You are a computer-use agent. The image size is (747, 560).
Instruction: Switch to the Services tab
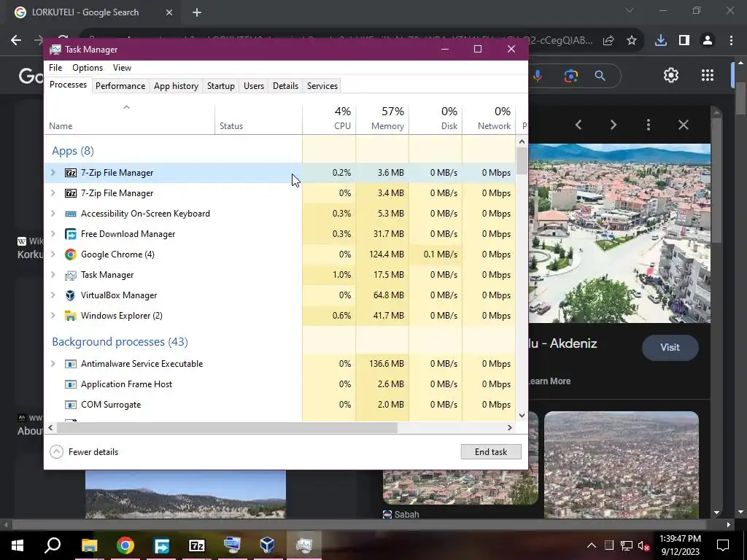tap(322, 86)
